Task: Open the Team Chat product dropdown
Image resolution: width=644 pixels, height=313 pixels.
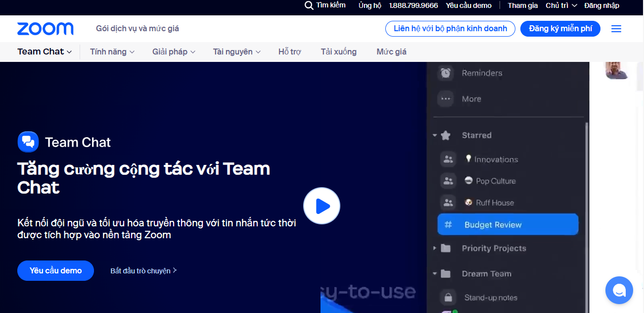Action: pos(45,52)
